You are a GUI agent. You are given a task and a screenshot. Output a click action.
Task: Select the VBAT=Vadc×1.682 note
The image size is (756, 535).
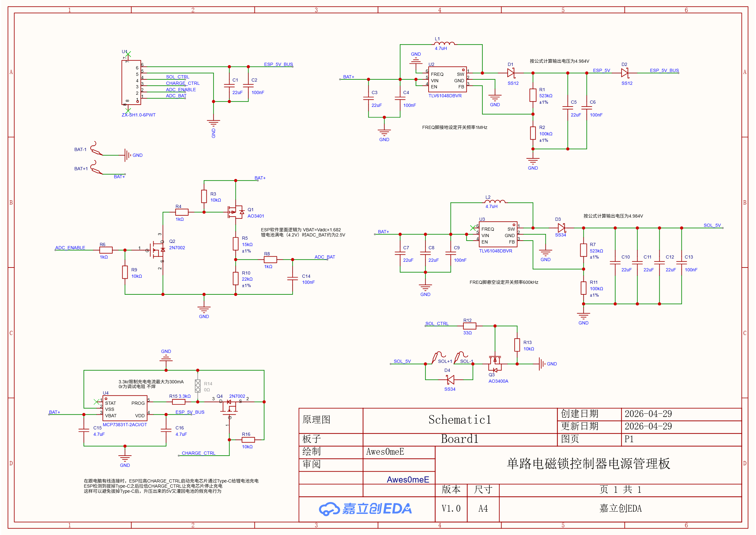pos(303,233)
